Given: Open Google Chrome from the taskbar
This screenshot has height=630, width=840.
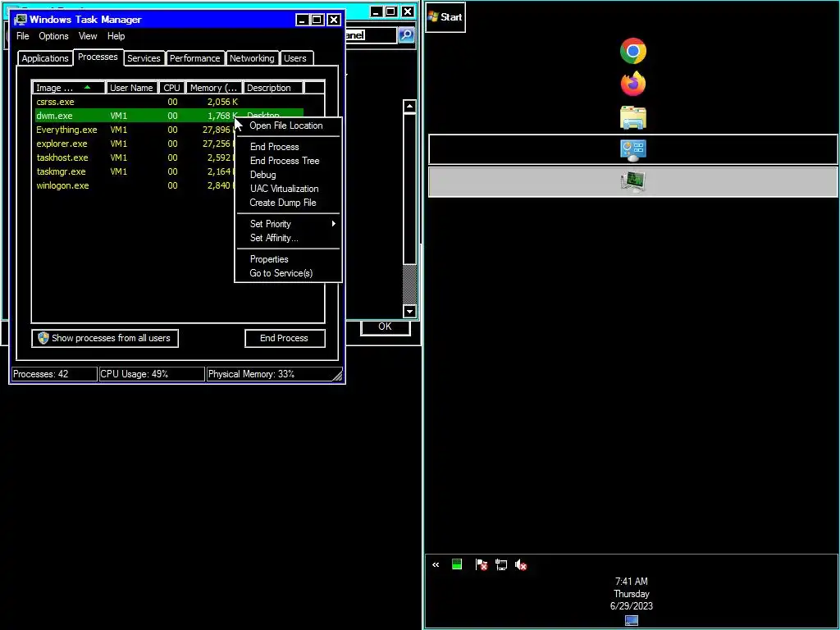Looking at the screenshot, I should point(632,51).
